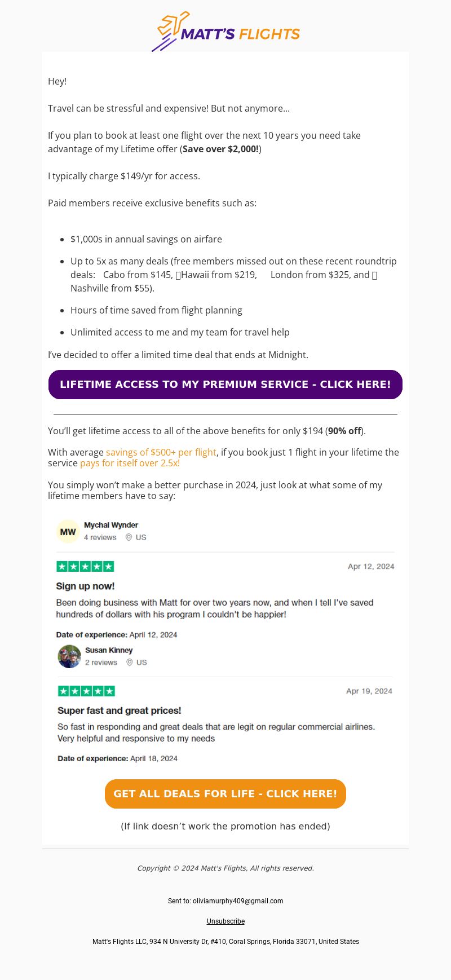
Task: Click the Unsubscribe link
Action: 225,921
